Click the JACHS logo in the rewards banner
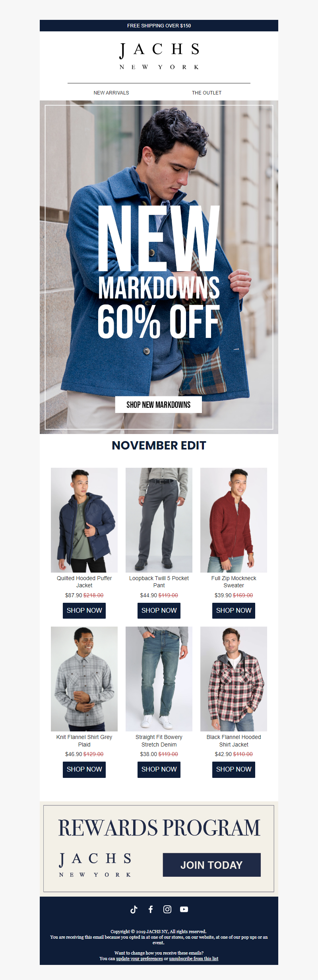Viewport: 318px width, 980px height. tap(95, 864)
